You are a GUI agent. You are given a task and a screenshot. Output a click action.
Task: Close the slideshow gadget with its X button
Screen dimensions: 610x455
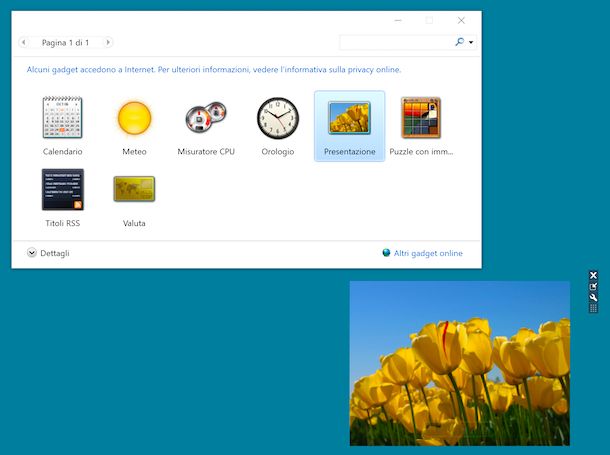coord(593,275)
